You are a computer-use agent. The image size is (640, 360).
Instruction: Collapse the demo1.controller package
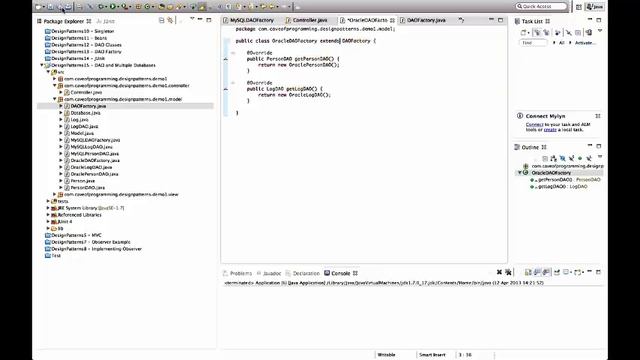click(x=55, y=86)
